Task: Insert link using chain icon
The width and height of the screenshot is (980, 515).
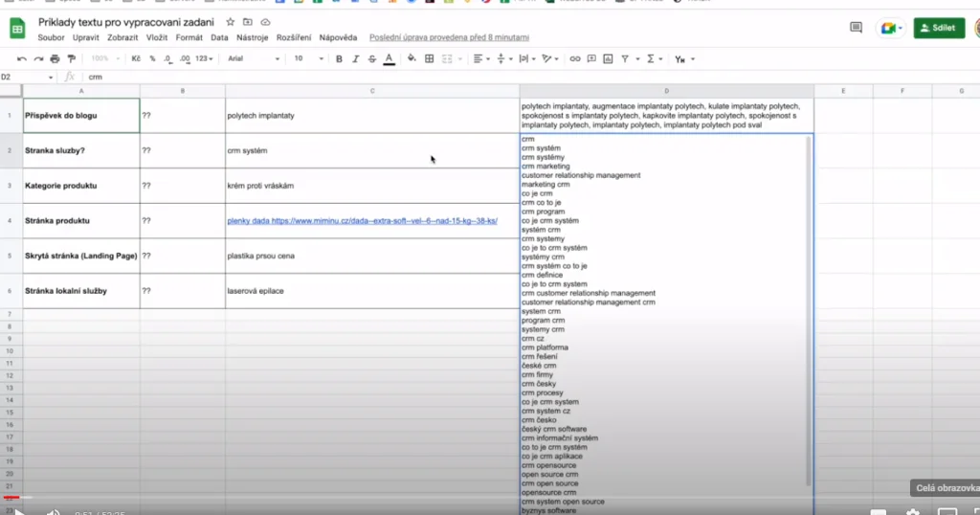Action: [x=575, y=59]
